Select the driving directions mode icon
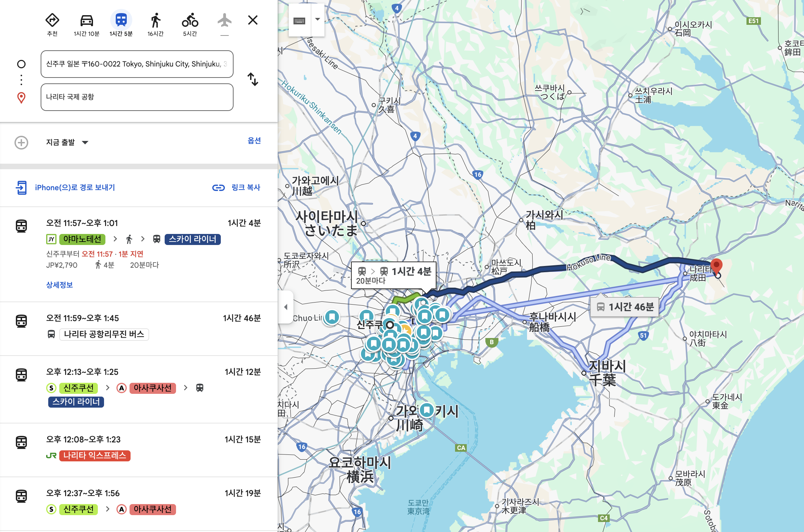The width and height of the screenshot is (804, 532). pos(87,21)
